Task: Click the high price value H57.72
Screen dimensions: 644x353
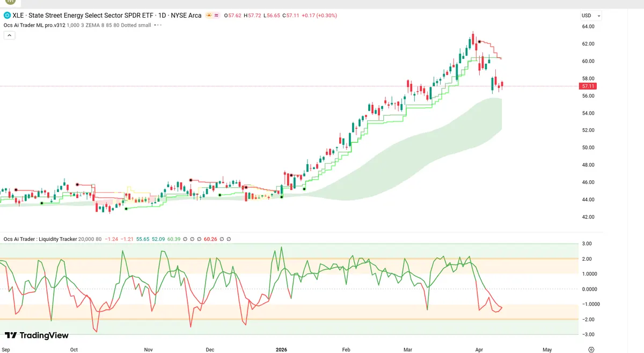Action: tap(253, 16)
